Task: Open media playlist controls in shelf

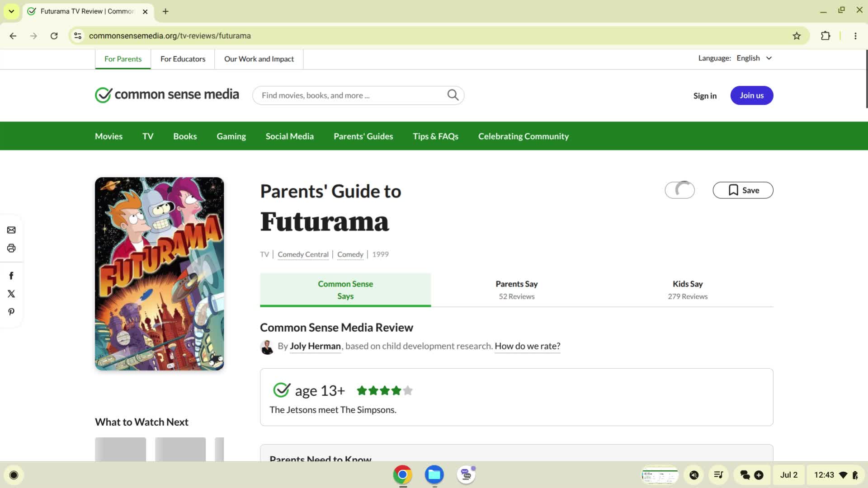Action: 718,475
